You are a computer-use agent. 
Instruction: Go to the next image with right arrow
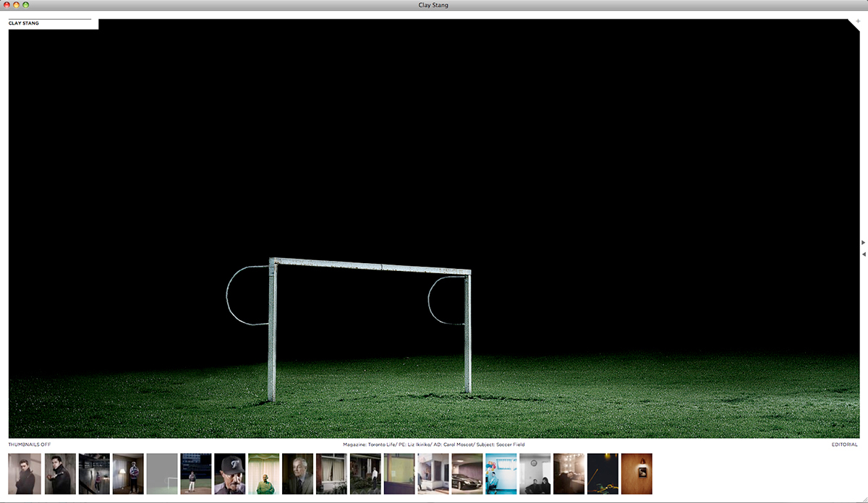pos(864,243)
